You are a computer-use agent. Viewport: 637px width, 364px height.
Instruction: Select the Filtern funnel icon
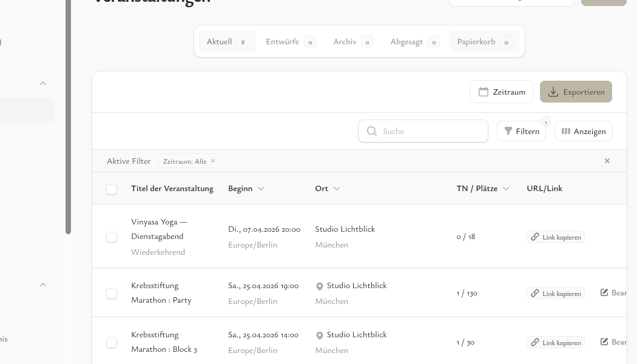tap(508, 131)
